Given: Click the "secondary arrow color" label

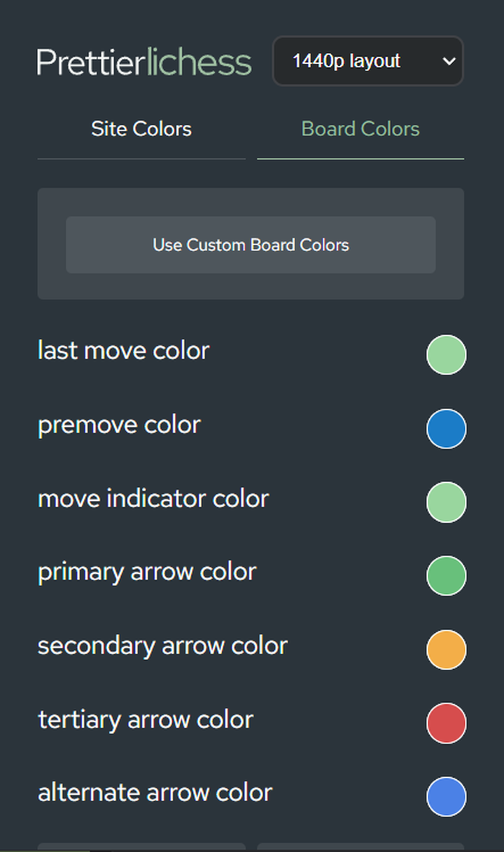Looking at the screenshot, I should [x=162, y=645].
